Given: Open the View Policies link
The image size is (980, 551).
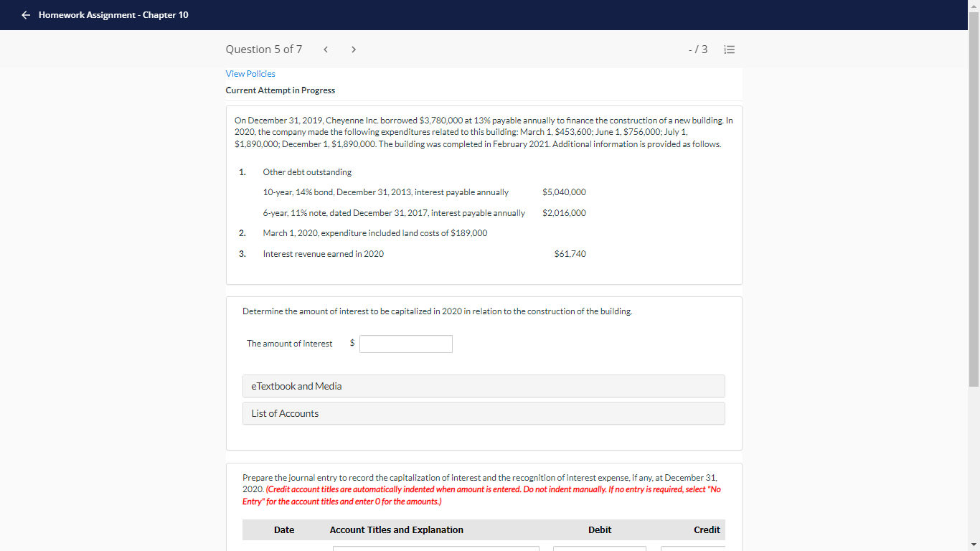Looking at the screenshot, I should [x=250, y=73].
